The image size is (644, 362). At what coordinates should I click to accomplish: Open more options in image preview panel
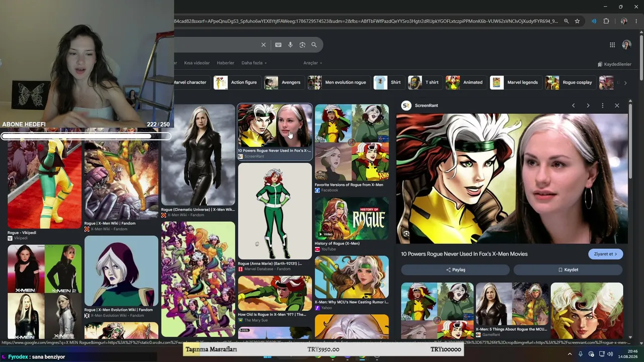pos(602,106)
